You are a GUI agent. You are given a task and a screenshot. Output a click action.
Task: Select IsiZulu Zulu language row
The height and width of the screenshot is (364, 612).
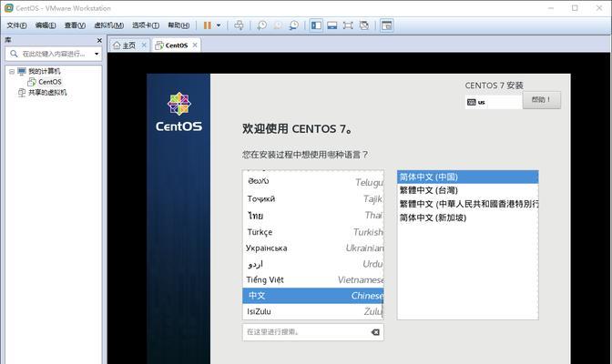pos(313,311)
